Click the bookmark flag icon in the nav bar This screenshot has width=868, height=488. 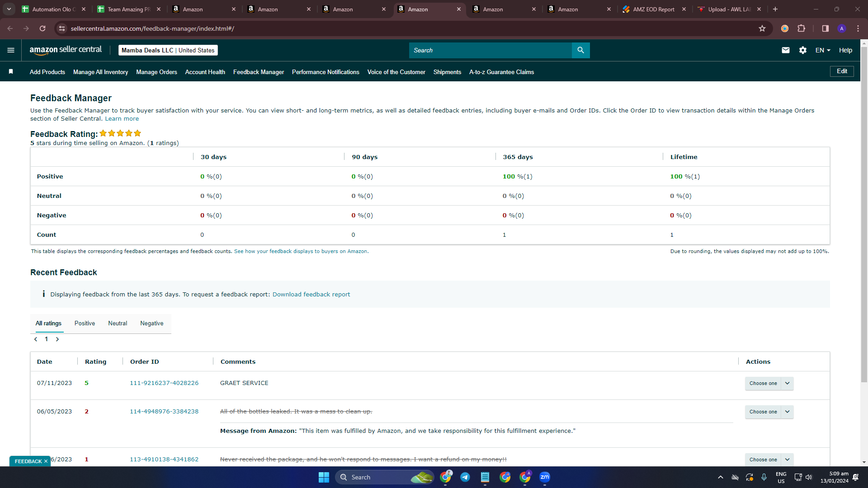[11, 71]
